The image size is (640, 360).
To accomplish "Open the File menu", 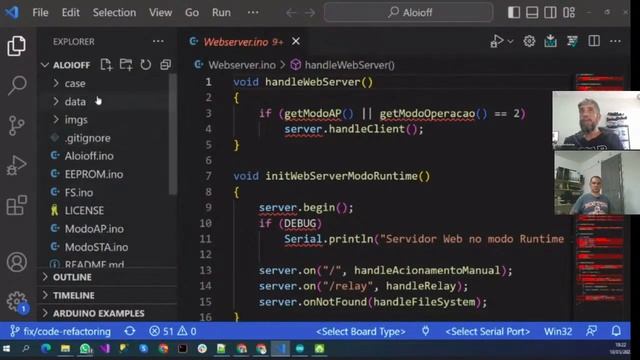I will tap(40, 13).
